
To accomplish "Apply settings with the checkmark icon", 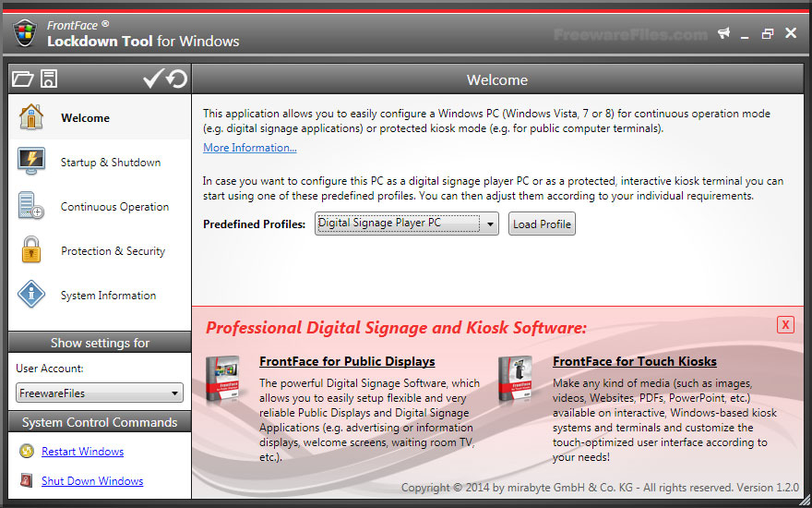I will tap(153, 79).
